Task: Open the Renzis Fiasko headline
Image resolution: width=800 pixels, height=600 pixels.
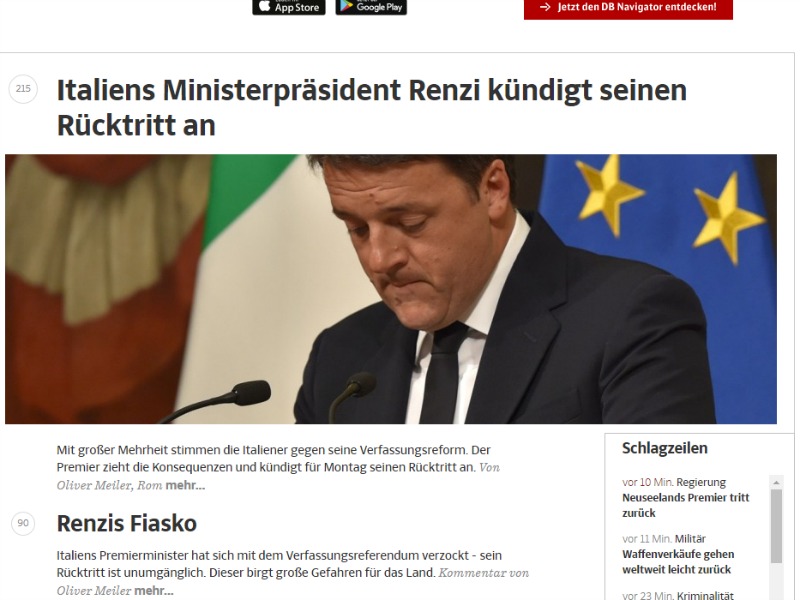Action: 127,523
